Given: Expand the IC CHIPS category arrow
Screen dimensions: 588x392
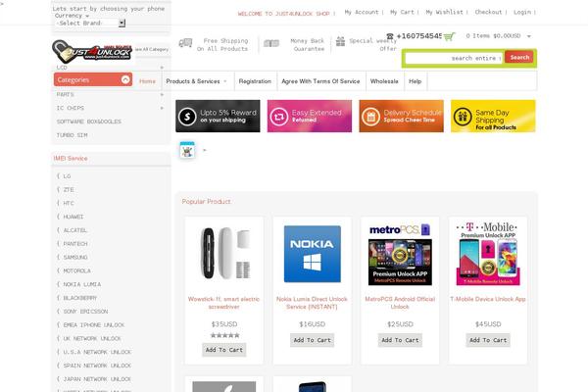Looking at the screenshot, I should pos(162,108).
